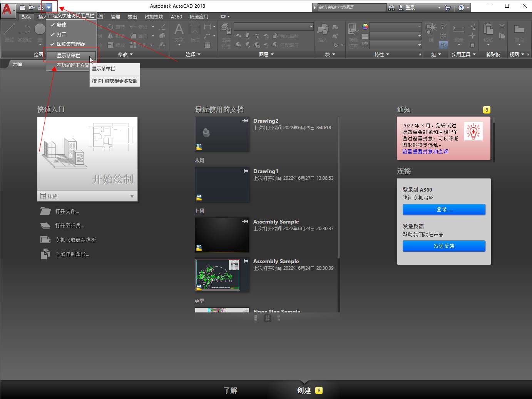The image size is (532, 399).
Task: Expand the 实用工具 panel flyout
Action: 464,54
